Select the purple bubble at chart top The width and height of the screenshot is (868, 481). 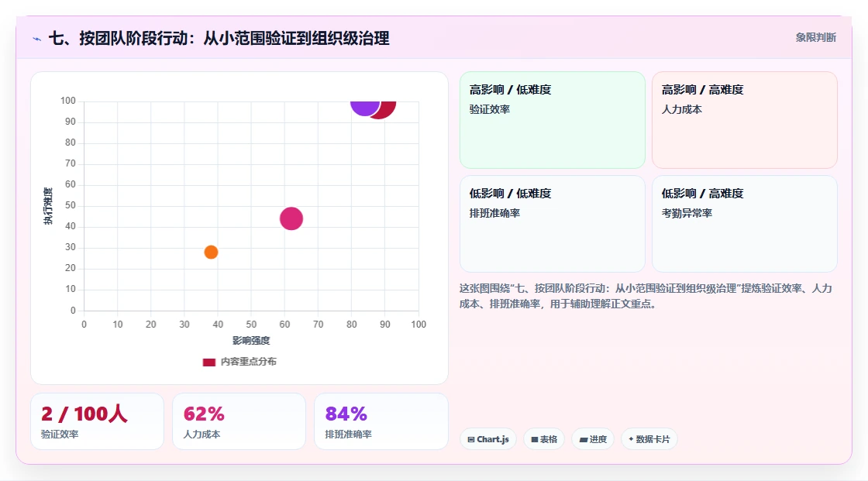point(365,107)
